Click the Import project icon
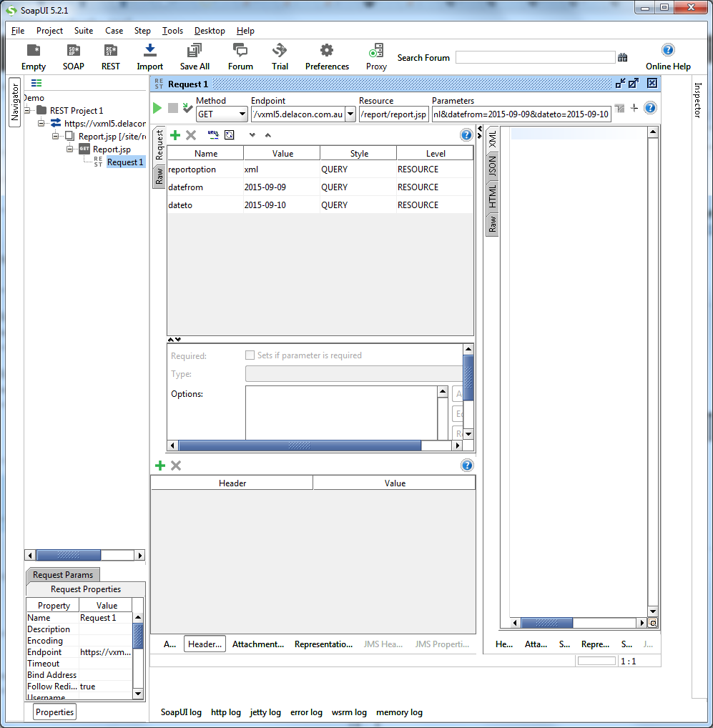Screen dimensions: 713x728 tap(150, 50)
